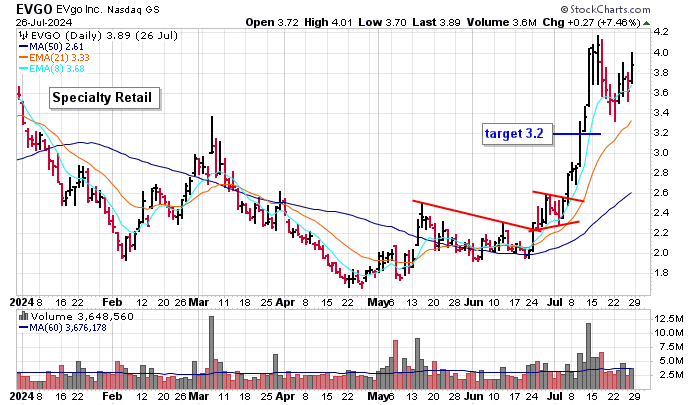Click the High 4.01 value
Viewport: 700px width, 405px height.
pyautogui.click(x=328, y=22)
